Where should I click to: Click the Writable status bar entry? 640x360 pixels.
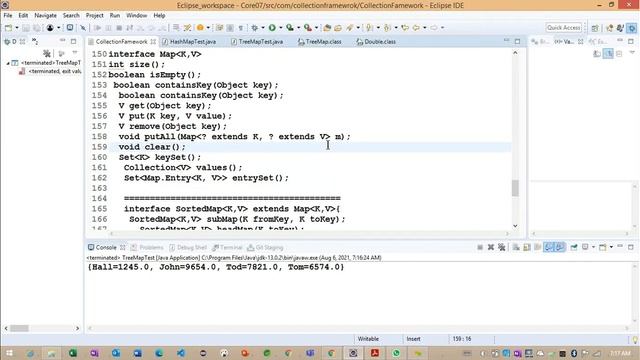point(368,339)
